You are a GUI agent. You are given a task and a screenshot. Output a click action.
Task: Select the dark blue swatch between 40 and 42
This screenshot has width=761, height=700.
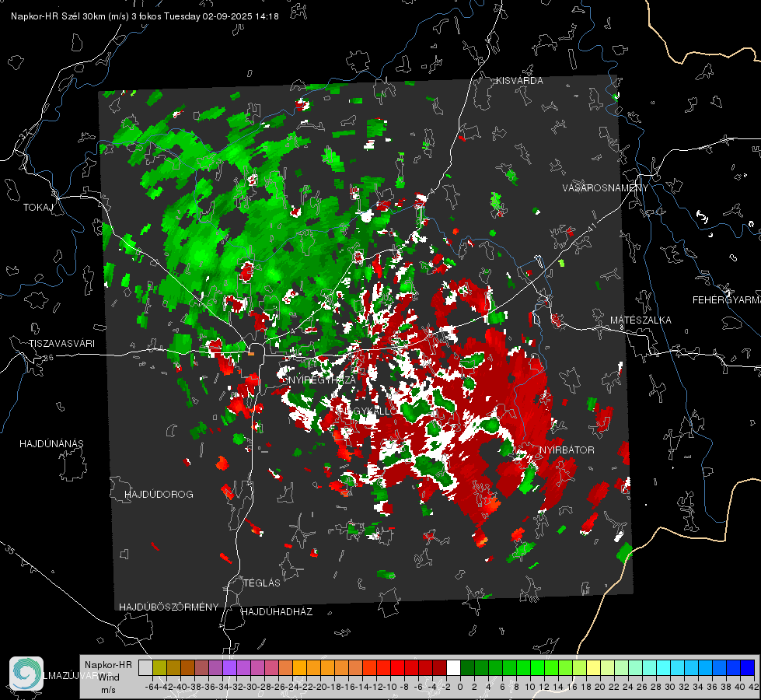tap(748, 667)
